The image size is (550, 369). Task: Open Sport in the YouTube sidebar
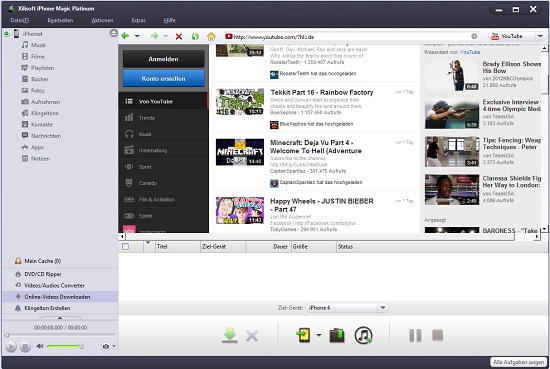(x=163, y=167)
